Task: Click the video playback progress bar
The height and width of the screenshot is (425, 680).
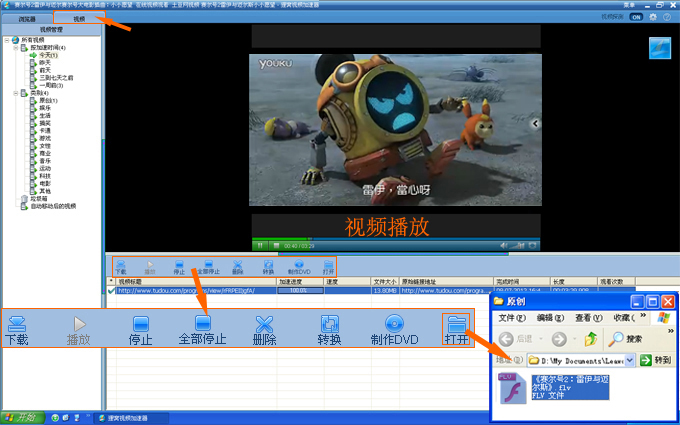Action: click(x=396, y=239)
